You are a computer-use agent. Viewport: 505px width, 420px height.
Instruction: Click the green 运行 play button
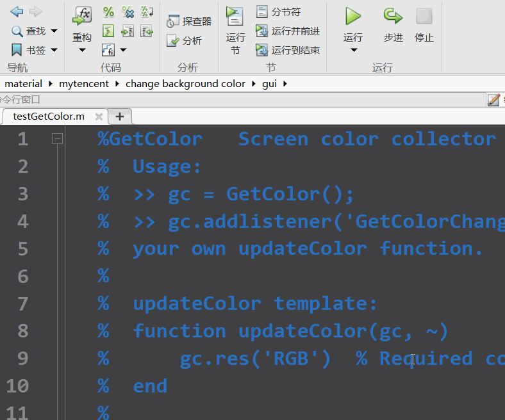[x=353, y=16]
